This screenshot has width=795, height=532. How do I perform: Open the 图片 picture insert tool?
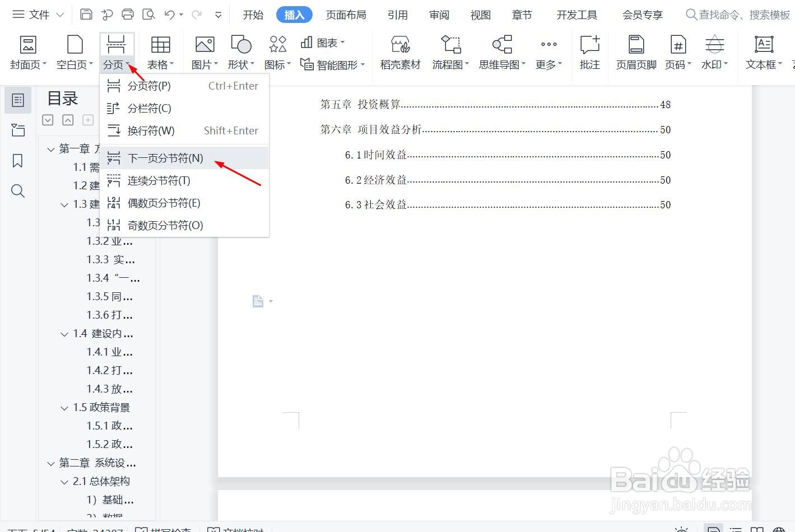(x=203, y=50)
